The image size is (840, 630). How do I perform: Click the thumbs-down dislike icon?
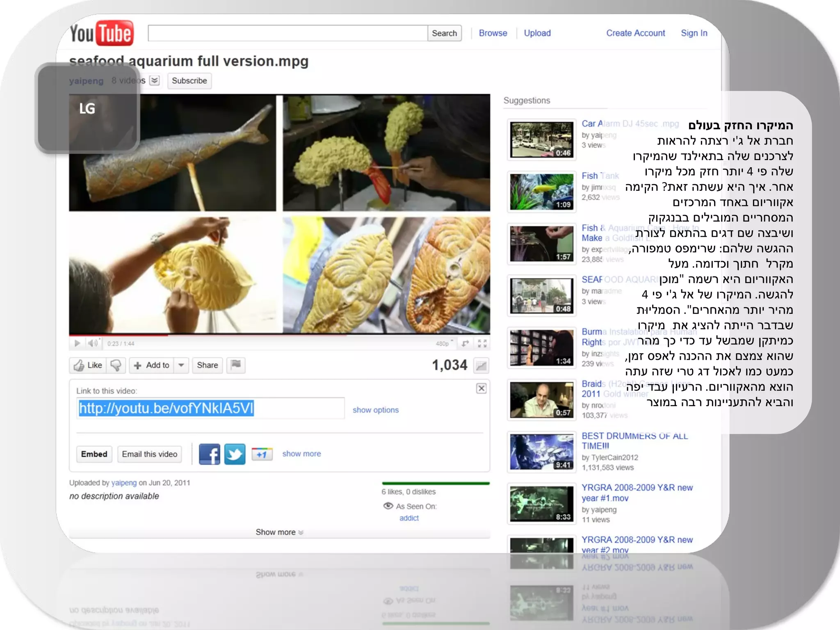coord(116,365)
